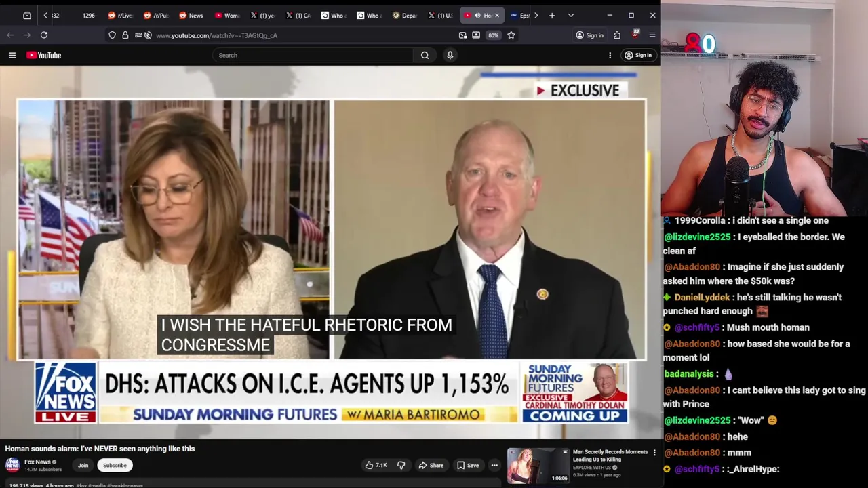Click chat message 'I eyeballed the border'

point(754,244)
